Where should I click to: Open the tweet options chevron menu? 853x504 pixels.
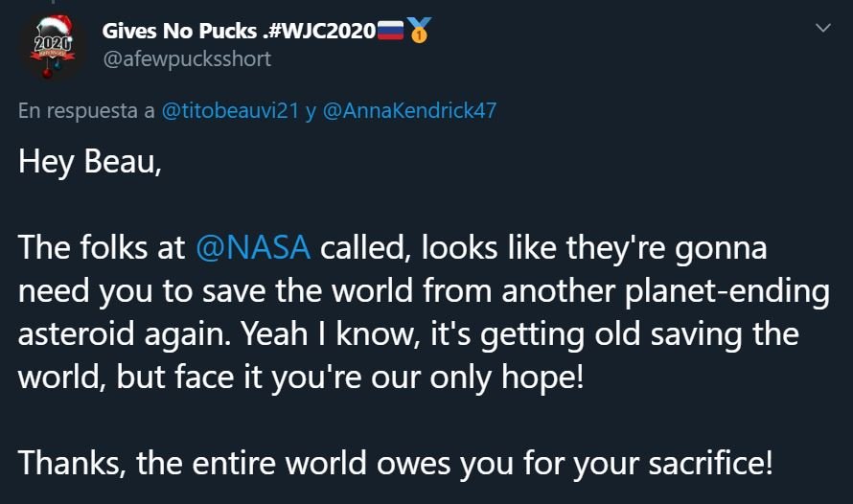pyautogui.click(x=823, y=28)
